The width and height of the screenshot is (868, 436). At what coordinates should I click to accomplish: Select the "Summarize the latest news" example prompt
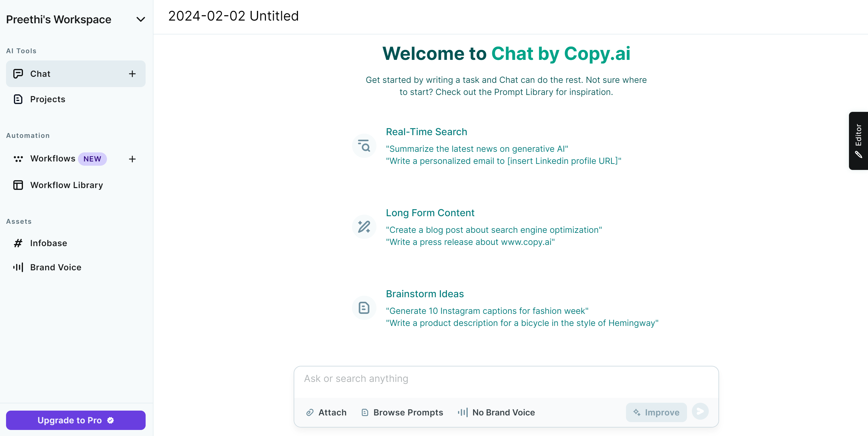pyautogui.click(x=477, y=149)
